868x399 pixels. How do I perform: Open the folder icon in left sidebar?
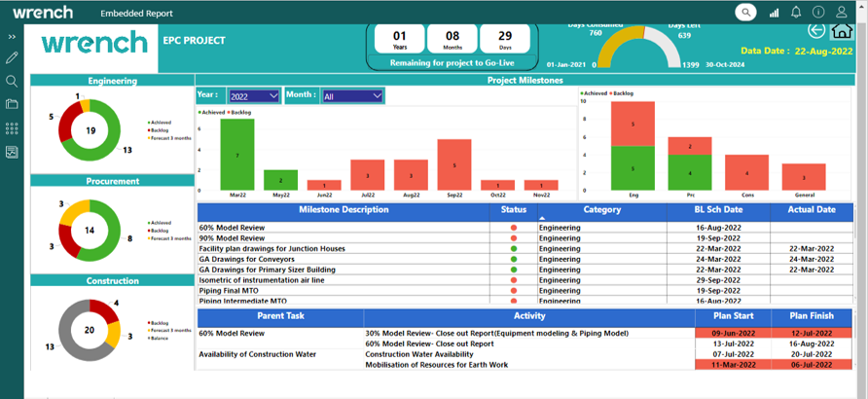pos(12,104)
